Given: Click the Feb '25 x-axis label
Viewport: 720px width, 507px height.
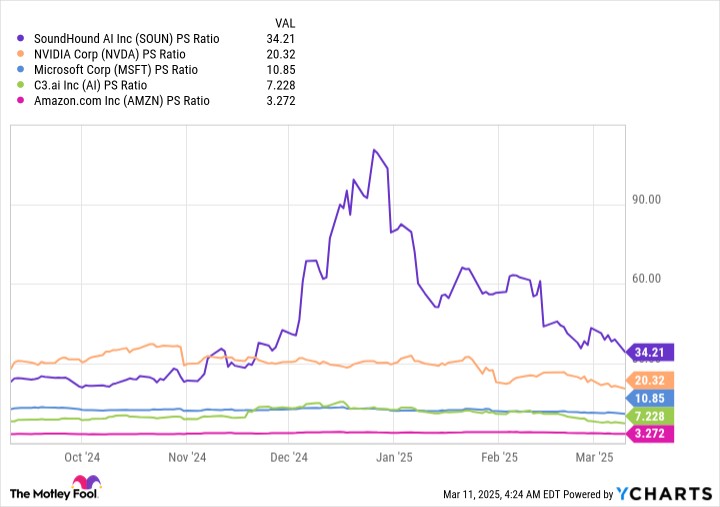Looking at the screenshot, I should pos(499,457).
